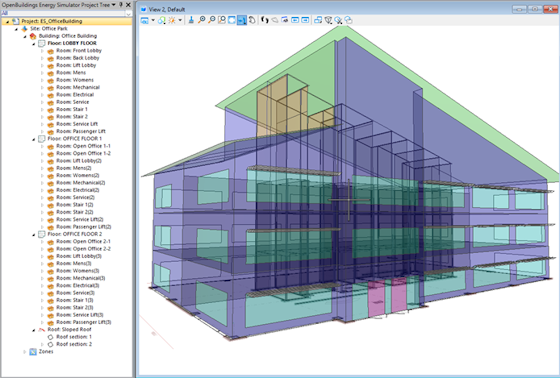
Task: Open the Navigate View tool
Action: pyautogui.click(x=285, y=20)
